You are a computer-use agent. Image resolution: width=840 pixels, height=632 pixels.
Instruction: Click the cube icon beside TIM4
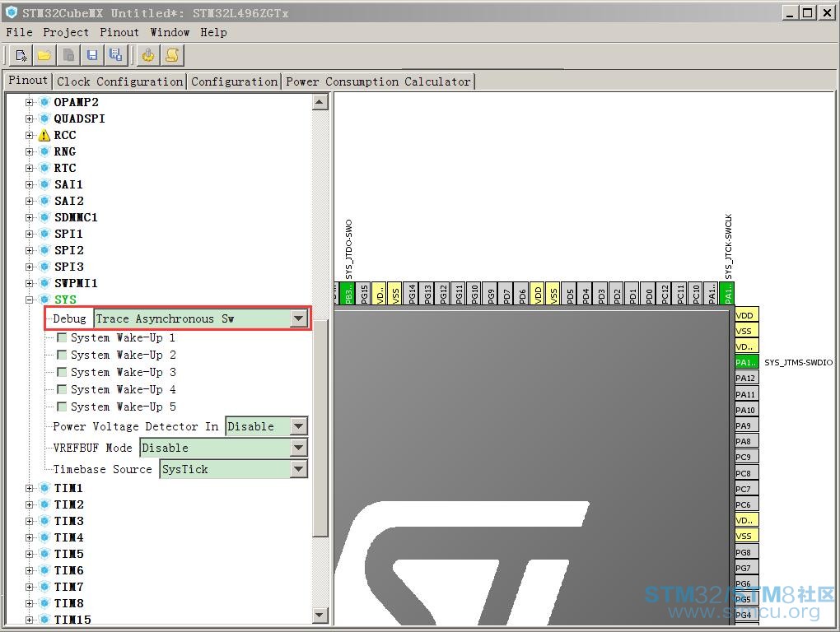tap(44, 538)
